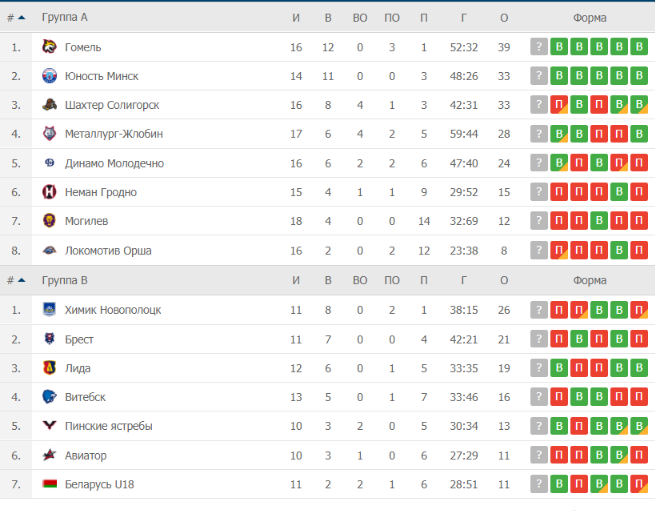Viewport: 655px width, 511px height.
Task: Click the Лида team crest
Action: pos(49,368)
